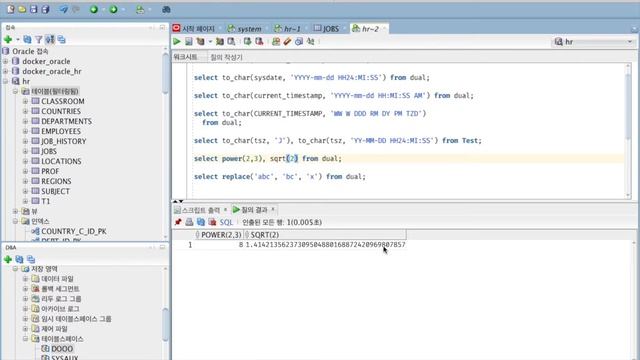The image size is (640, 360).
Task: Open the hr connection dropdown
Action: coord(593,42)
